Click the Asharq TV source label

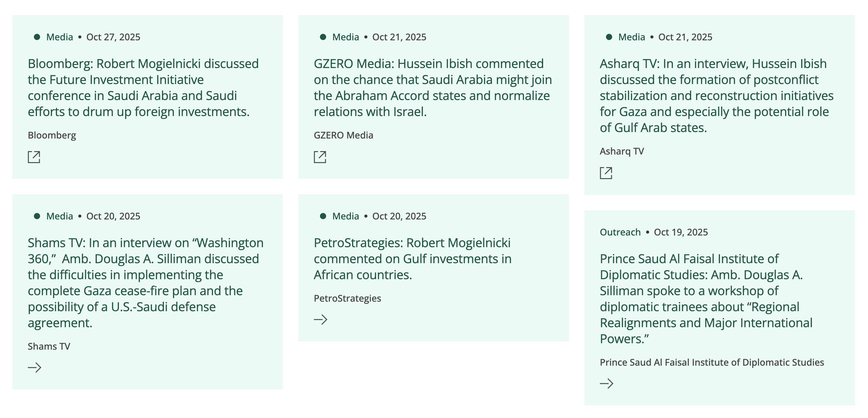[622, 151]
